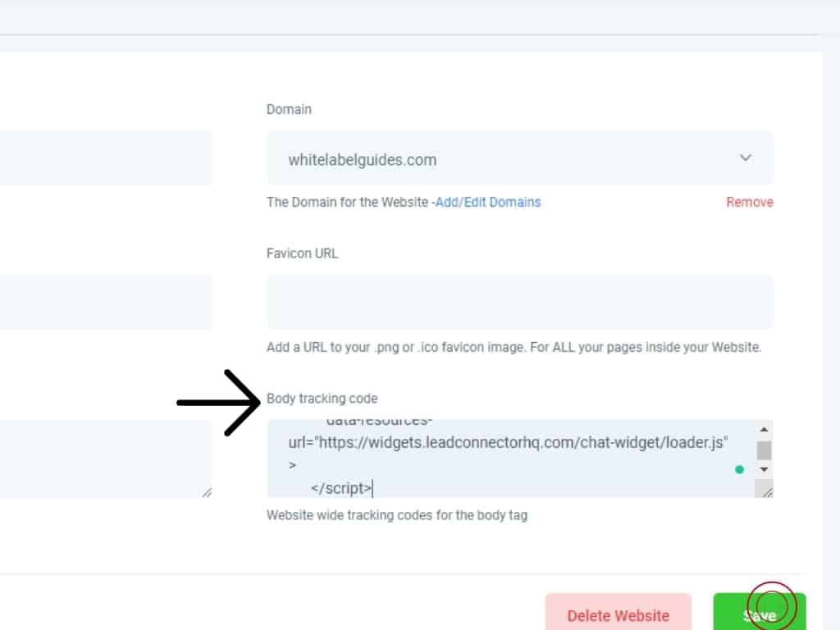Viewport: 840px width, 630px height.
Task: Focus the left input beside the Domain field
Action: coord(105,158)
